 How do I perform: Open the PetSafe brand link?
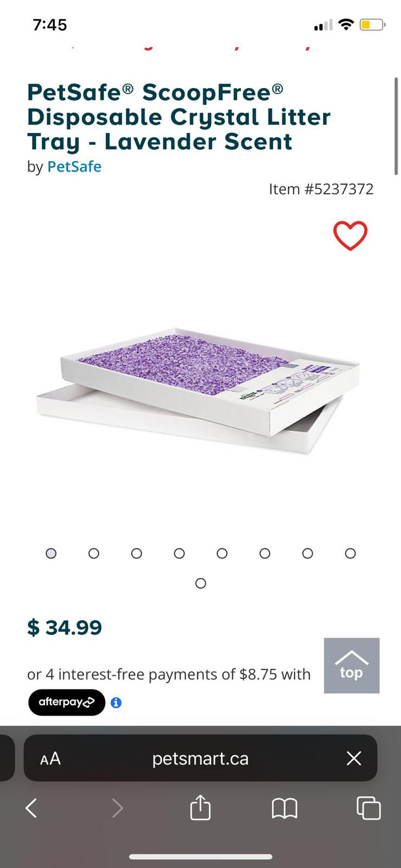click(74, 167)
